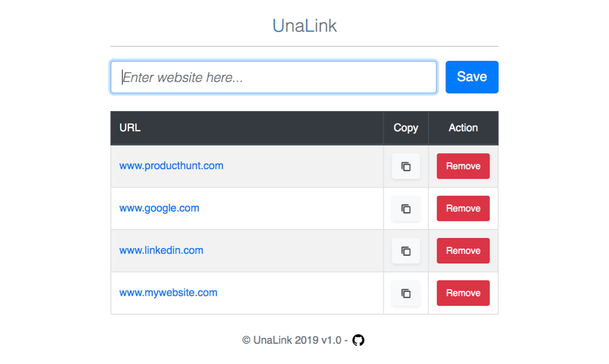Remove www.producthunt.com from the list
Image resolution: width=609 pixels, height=364 pixels.
click(462, 166)
